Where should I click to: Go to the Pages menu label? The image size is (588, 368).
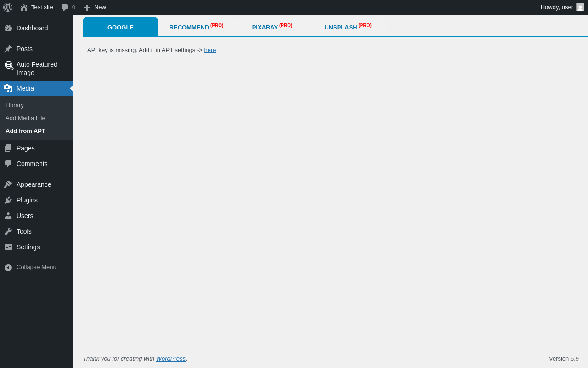[26, 148]
